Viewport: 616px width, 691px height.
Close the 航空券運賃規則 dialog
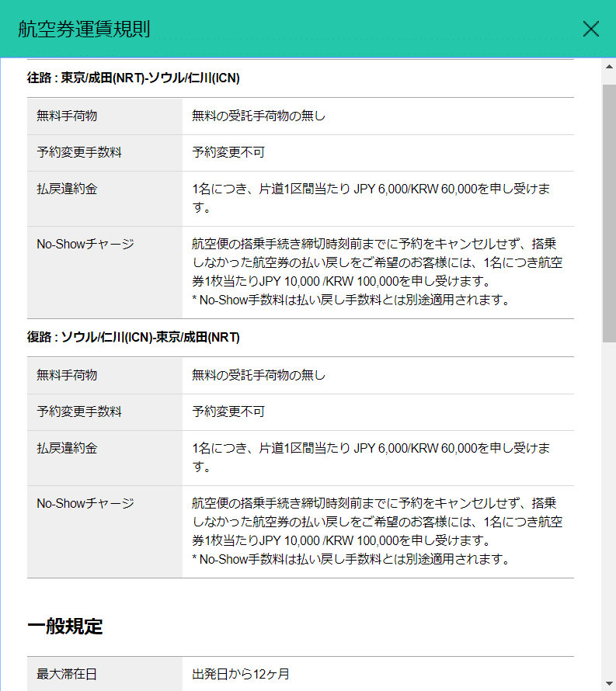(x=590, y=30)
